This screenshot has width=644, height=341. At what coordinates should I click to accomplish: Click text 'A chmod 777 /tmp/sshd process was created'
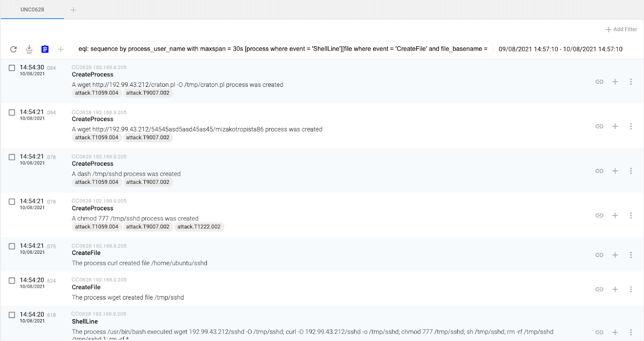(135, 218)
